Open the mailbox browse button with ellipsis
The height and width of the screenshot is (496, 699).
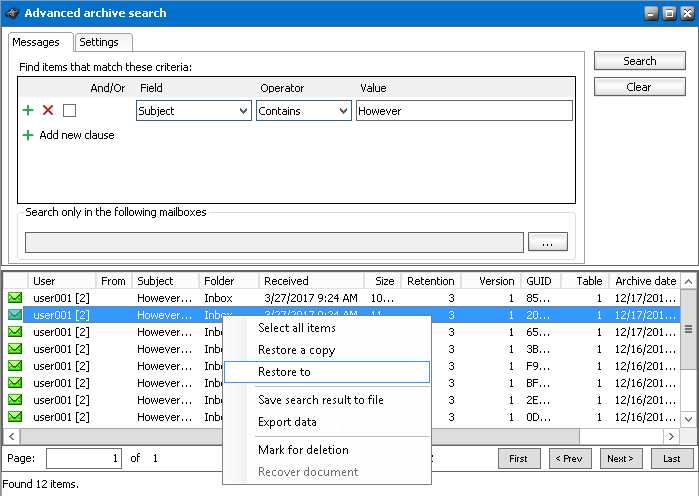[x=547, y=242]
